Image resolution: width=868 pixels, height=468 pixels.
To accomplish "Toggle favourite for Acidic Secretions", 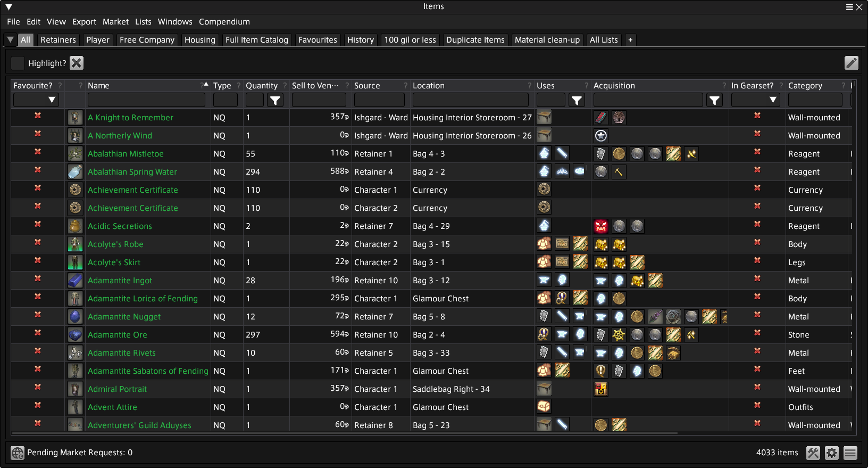I will pyautogui.click(x=38, y=224).
